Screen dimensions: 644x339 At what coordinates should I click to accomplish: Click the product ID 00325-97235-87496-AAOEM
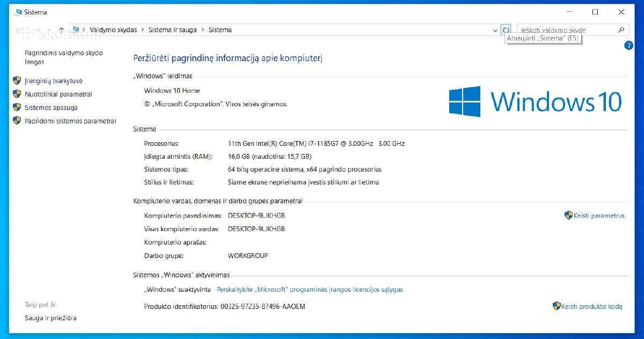point(262,306)
